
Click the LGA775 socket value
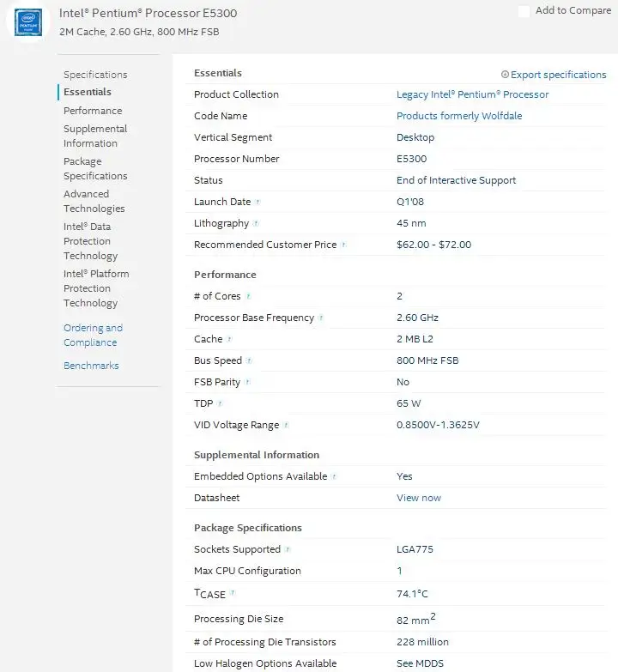415,549
